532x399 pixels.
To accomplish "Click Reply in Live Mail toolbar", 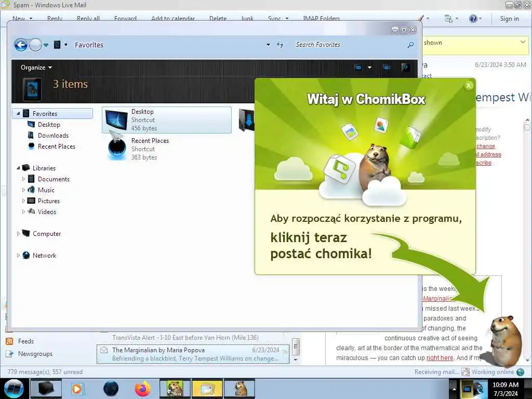I will 55,19.
